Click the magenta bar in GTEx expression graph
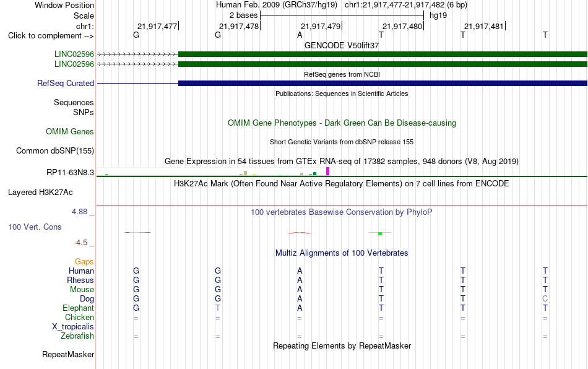Screen dimensions: 588x369 pos(328,171)
